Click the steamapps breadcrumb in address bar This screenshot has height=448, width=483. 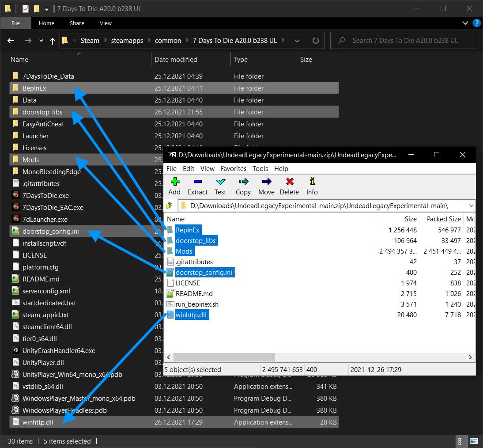click(127, 41)
